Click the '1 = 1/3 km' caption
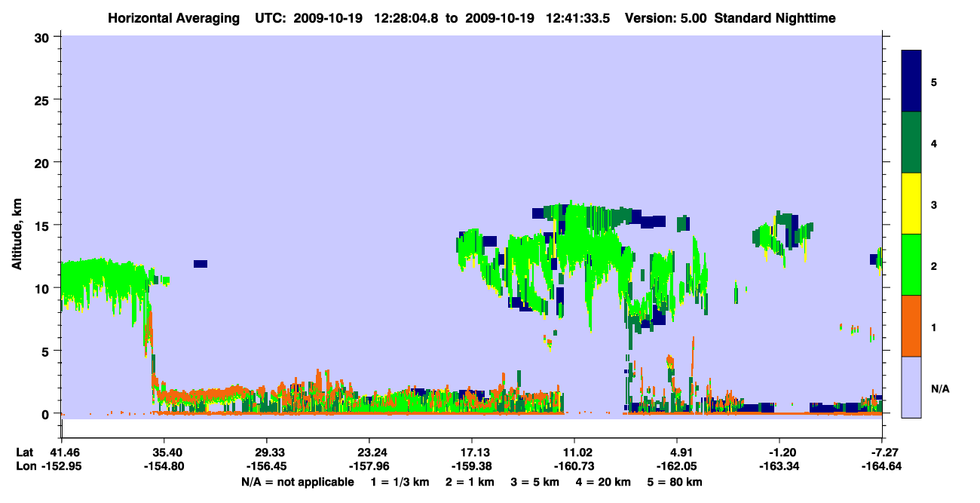The width and height of the screenshot is (980, 503). (x=400, y=482)
